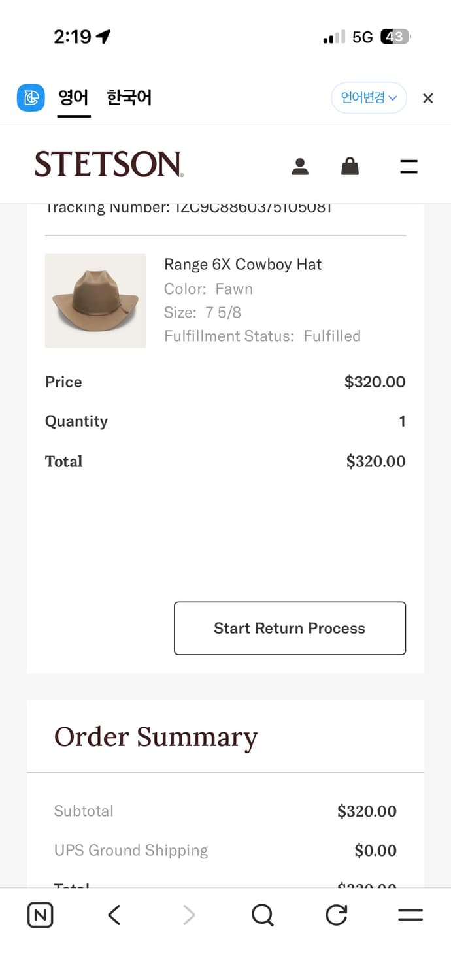Open the account profile icon
This screenshot has height=980, width=451.
pos(300,167)
